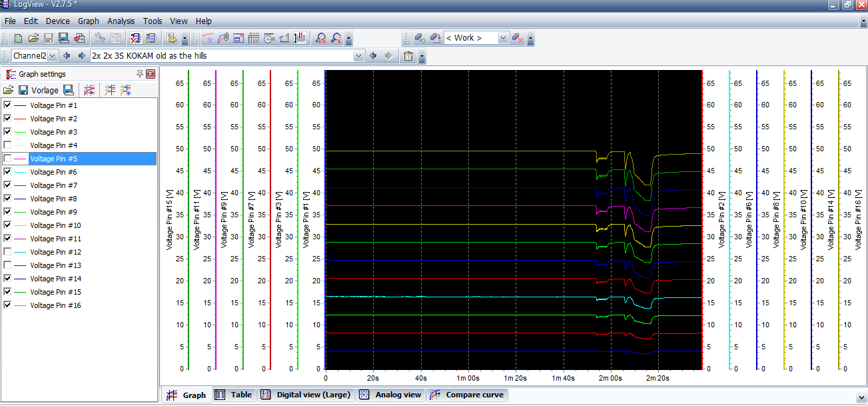
Task: Select Voltage Pin #14 row label
Action: click(55, 279)
